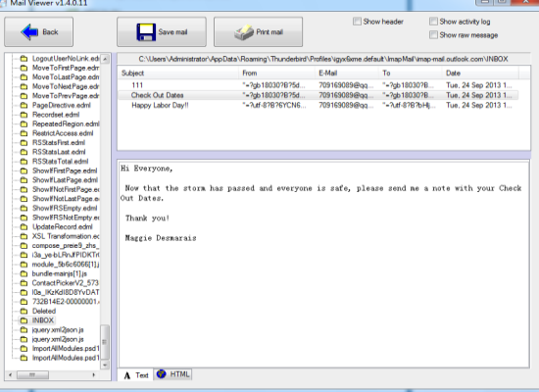Sort messages by Date column header
Screen dimensions: 539x392
[480, 73]
